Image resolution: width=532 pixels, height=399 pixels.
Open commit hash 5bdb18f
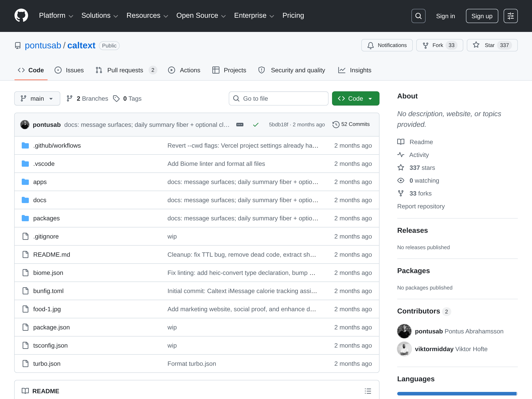tap(278, 125)
